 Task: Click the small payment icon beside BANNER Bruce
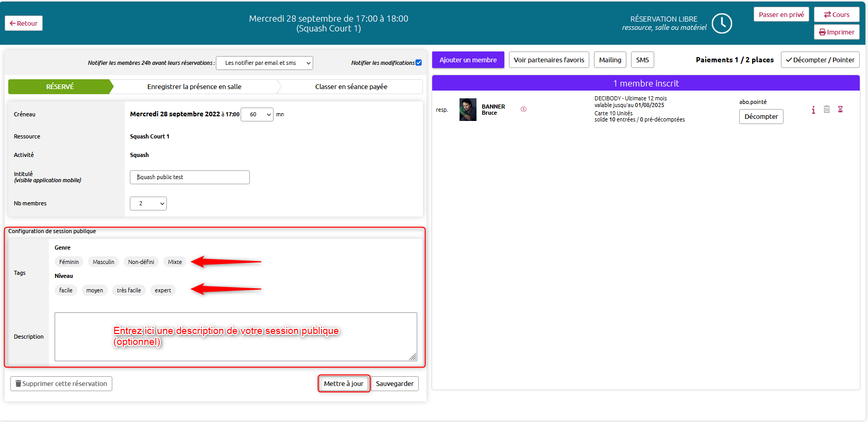point(523,109)
